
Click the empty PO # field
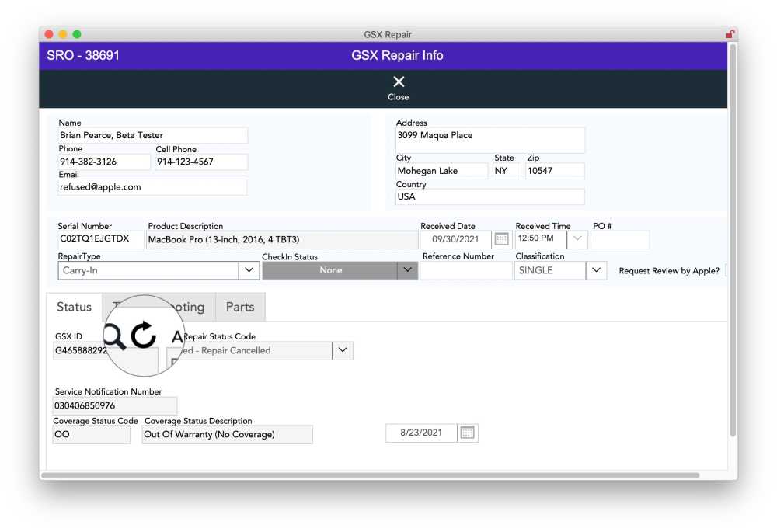[x=620, y=239]
